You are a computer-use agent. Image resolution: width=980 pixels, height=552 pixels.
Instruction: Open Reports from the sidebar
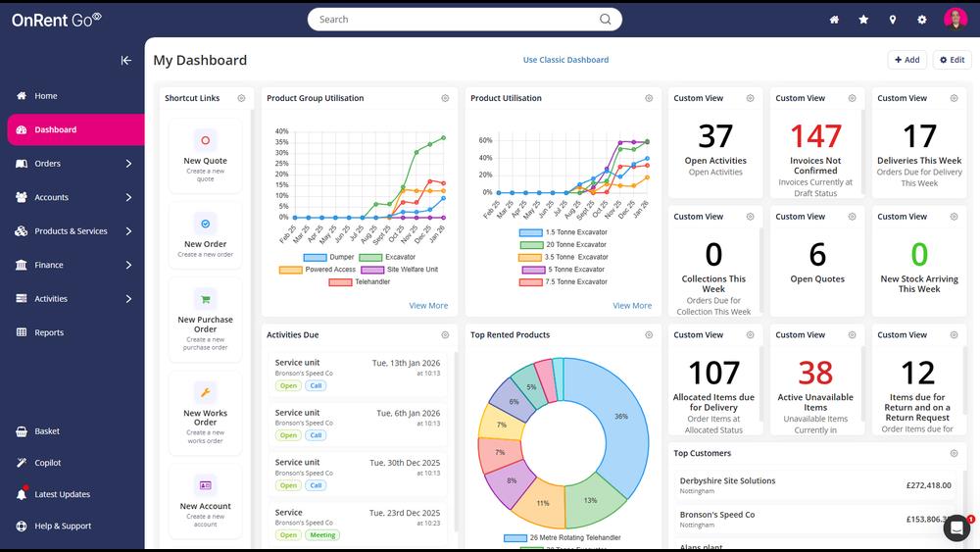point(49,332)
